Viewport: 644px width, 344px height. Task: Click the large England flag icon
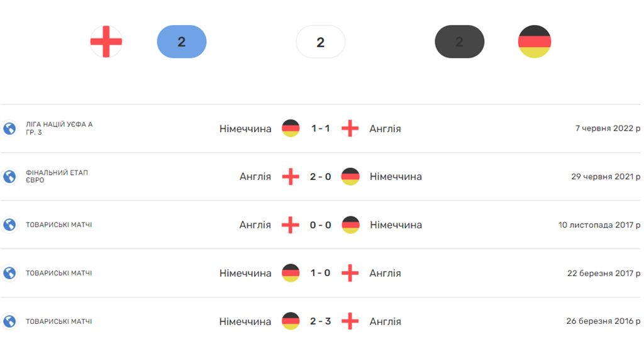tap(106, 42)
